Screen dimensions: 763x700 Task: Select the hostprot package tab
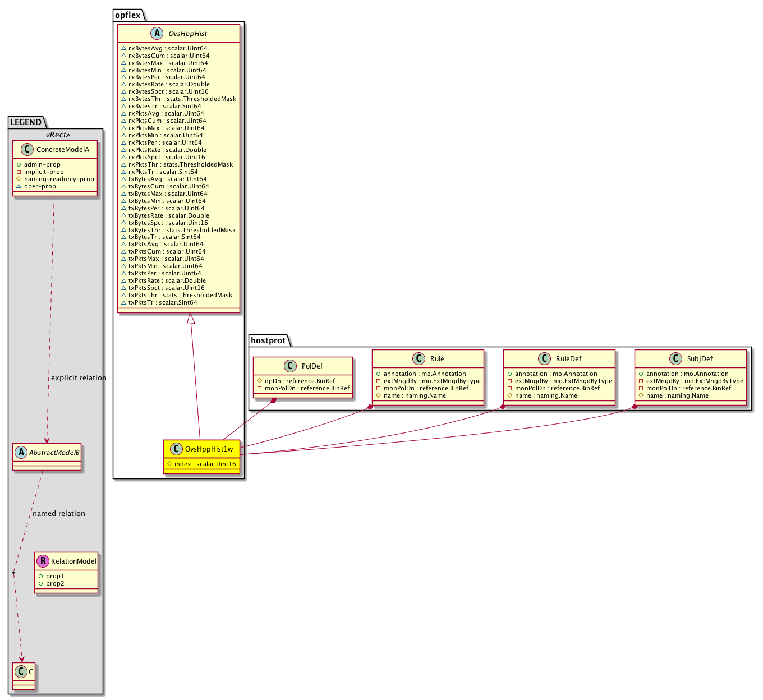coord(268,340)
